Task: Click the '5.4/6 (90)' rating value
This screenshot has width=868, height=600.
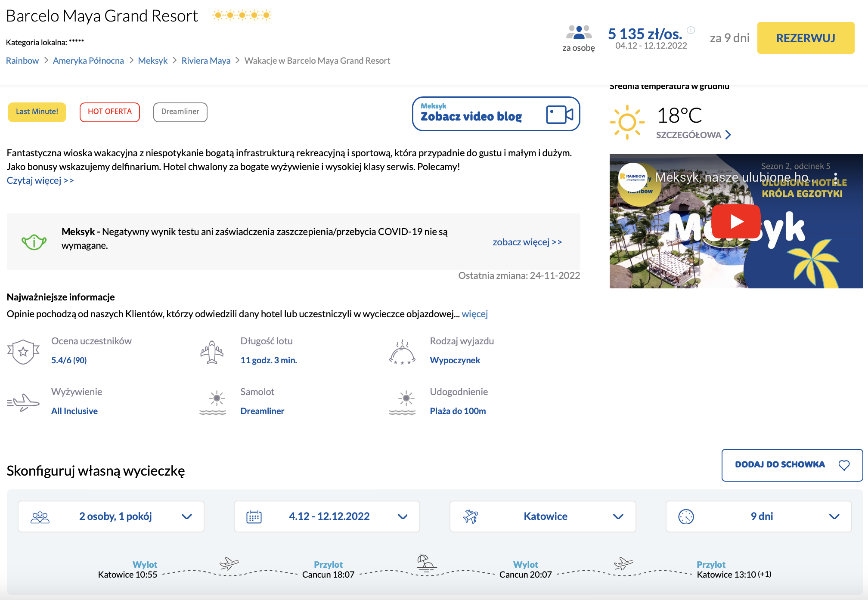Action: pos(69,360)
